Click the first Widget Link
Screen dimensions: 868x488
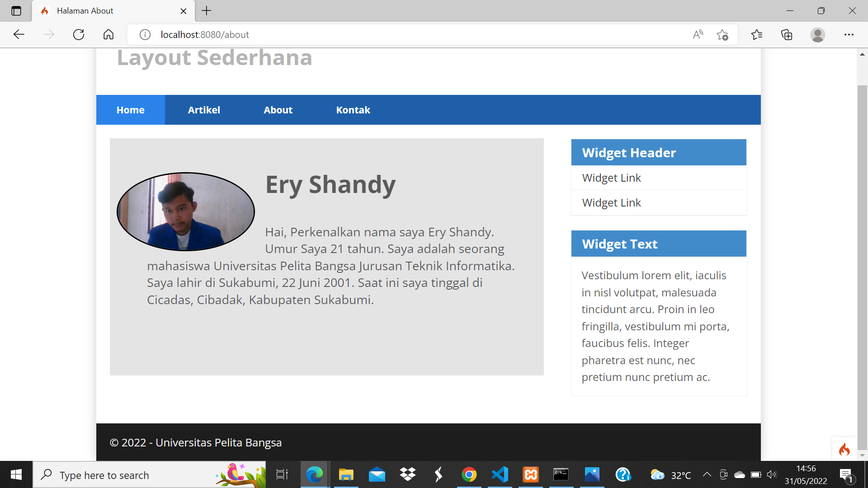tap(611, 178)
